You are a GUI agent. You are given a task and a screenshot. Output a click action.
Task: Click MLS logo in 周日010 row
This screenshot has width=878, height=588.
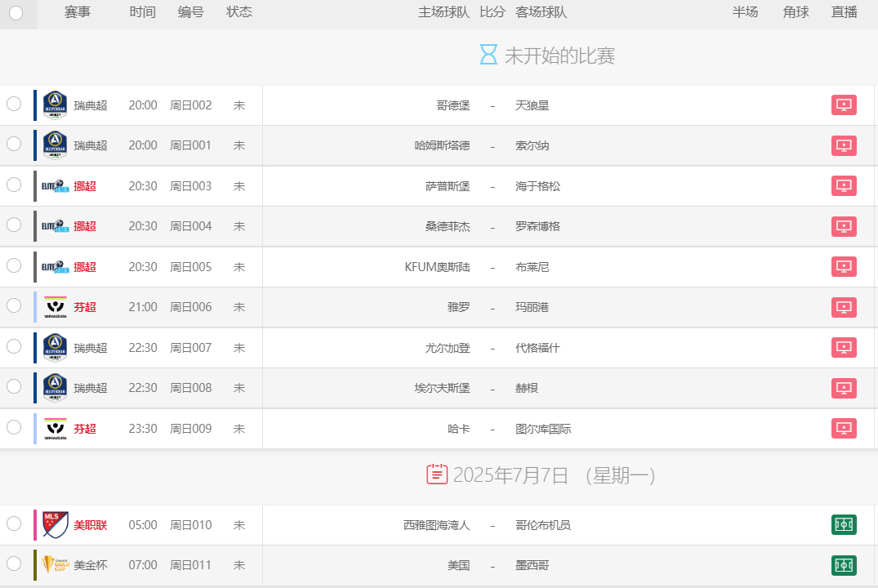point(56,525)
